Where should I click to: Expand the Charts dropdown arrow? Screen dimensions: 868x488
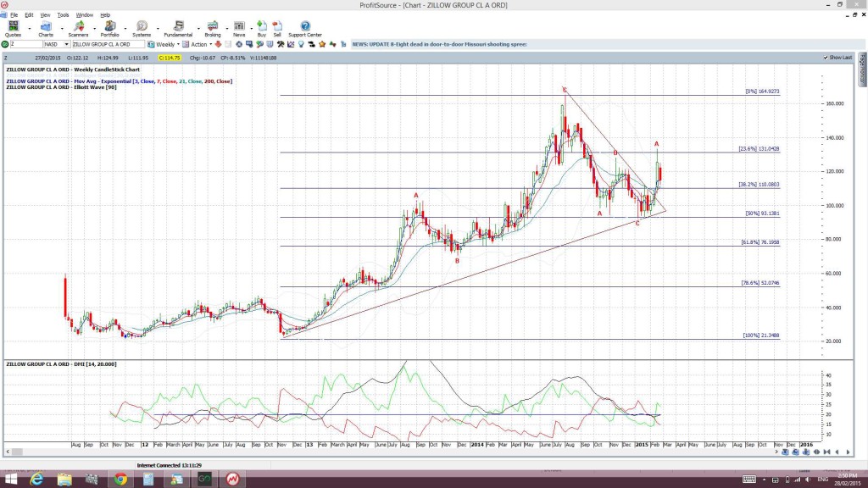(61, 28)
